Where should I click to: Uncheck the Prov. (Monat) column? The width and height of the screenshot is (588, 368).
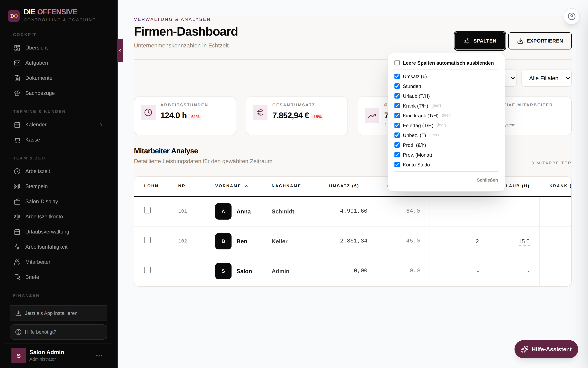(x=397, y=155)
